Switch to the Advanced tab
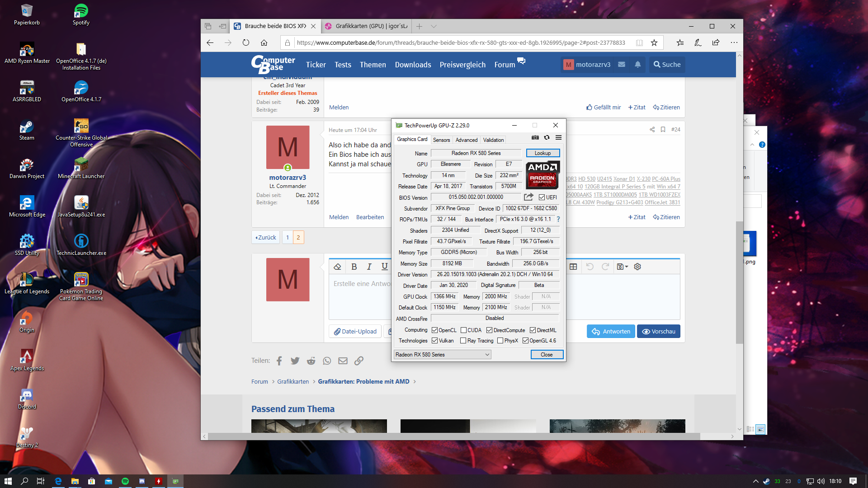Image resolution: width=868 pixels, height=488 pixels. [x=466, y=140]
